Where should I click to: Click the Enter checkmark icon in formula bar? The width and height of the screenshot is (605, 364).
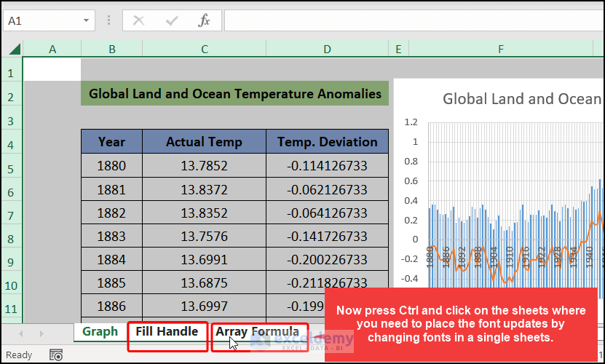point(172,20)
